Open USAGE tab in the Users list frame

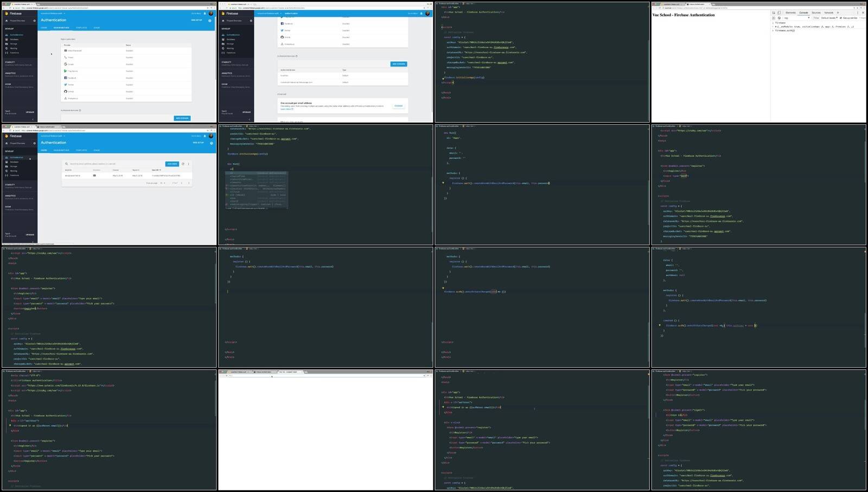point(97,150)
